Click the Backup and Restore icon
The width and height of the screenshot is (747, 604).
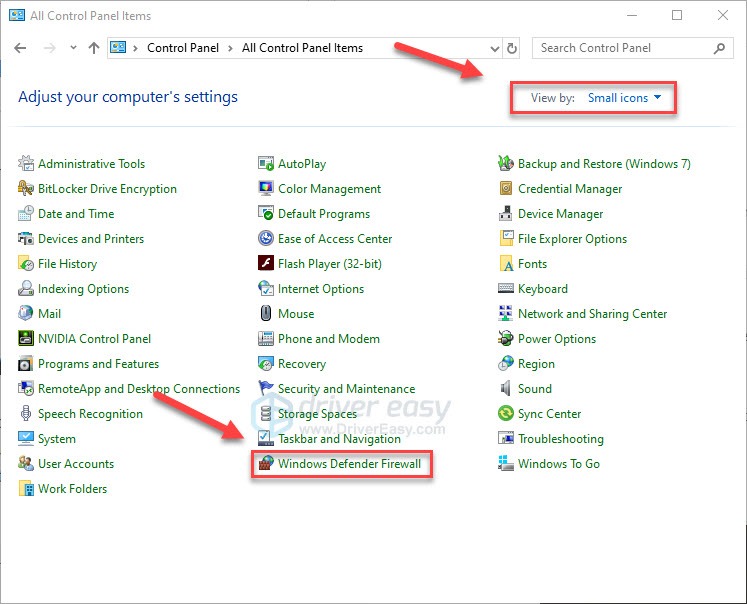(506, 163)
